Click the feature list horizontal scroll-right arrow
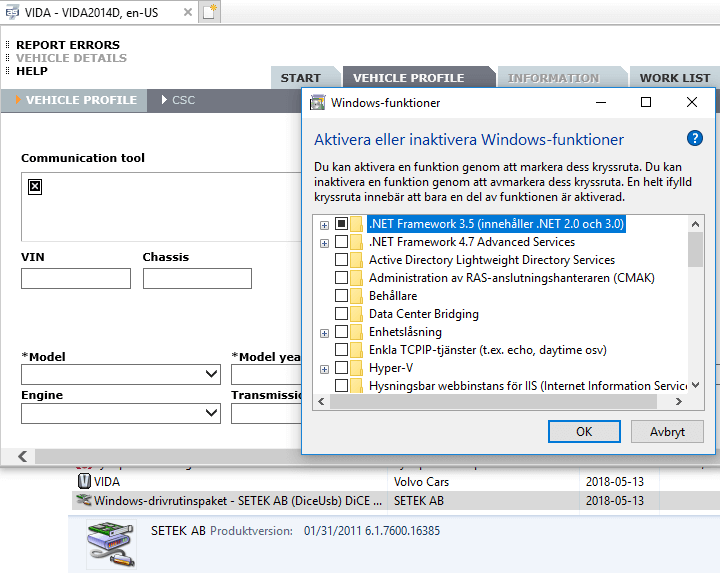The width and height of the screenshot is (720, 573). [679, 402]
